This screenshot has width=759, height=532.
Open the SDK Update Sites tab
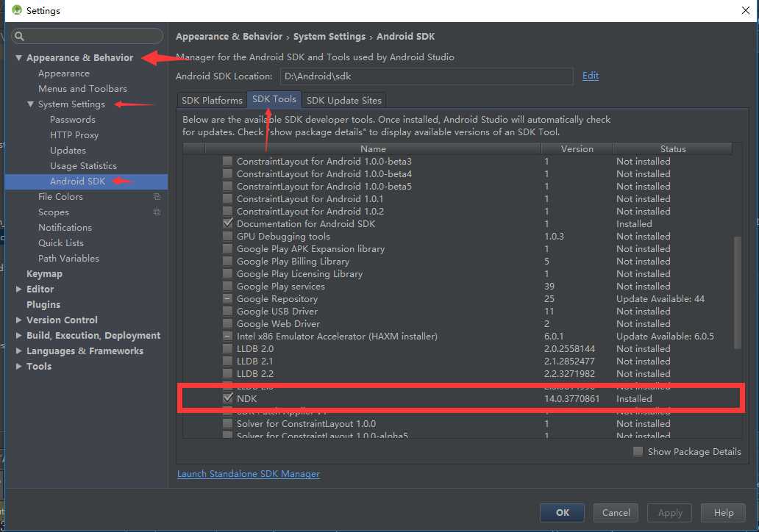point(343,100)
